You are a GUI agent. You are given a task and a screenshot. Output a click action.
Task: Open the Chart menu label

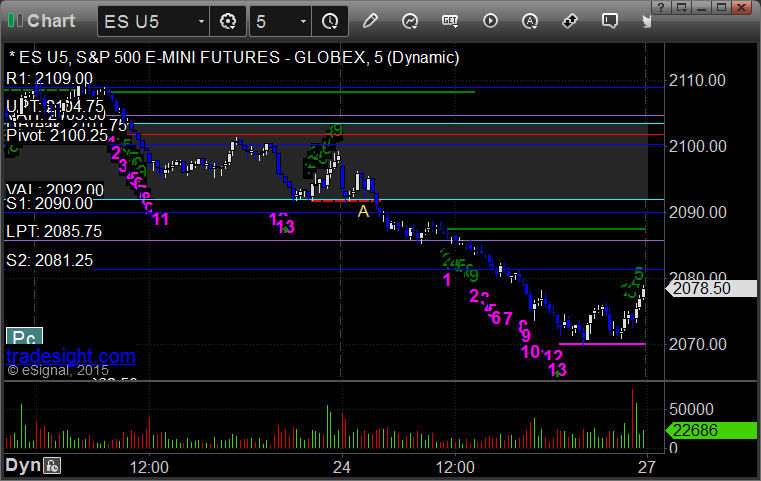[x=51, y=21]
